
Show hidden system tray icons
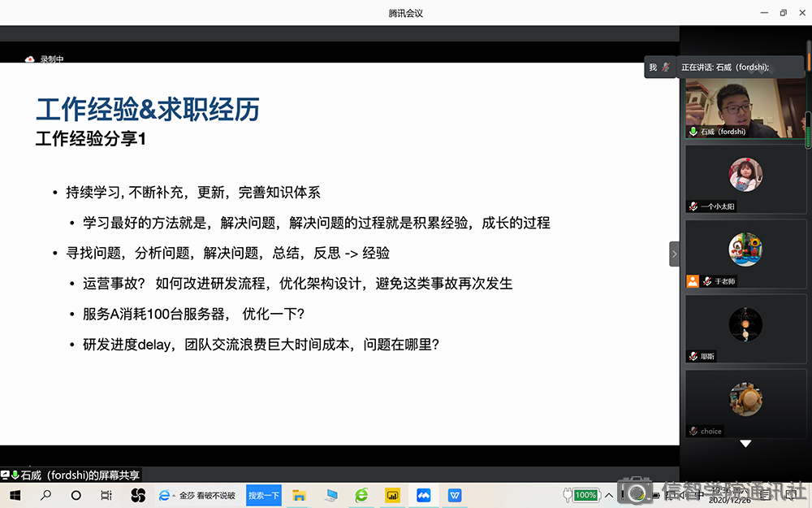pyautogui.click(x=609, y=495)
